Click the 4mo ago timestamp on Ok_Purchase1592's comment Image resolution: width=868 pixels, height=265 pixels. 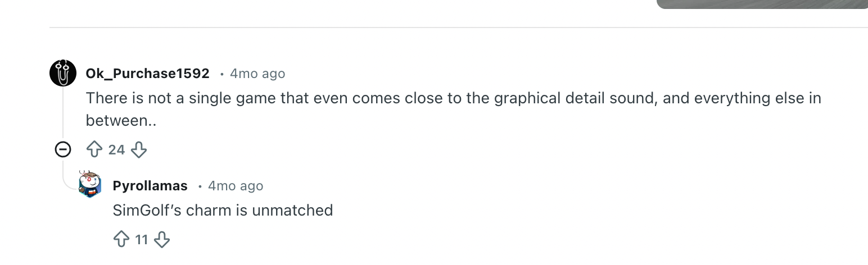(x=257, y=74)
